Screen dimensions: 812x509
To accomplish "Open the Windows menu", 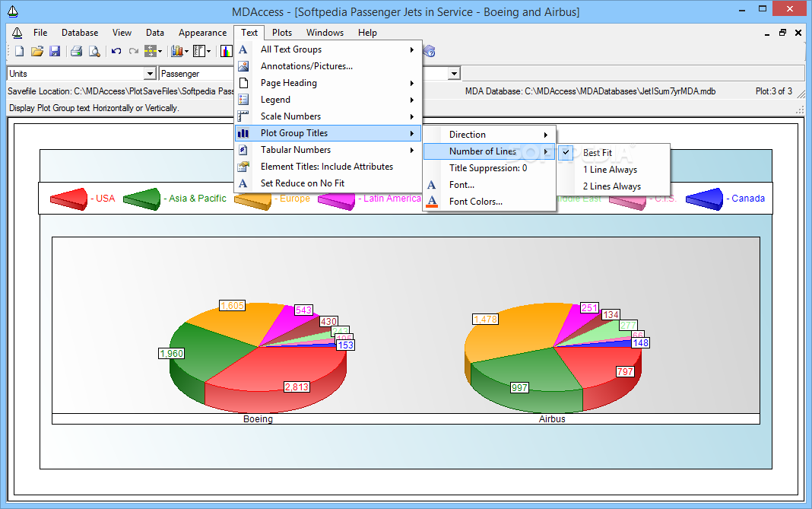I will 325,33.
